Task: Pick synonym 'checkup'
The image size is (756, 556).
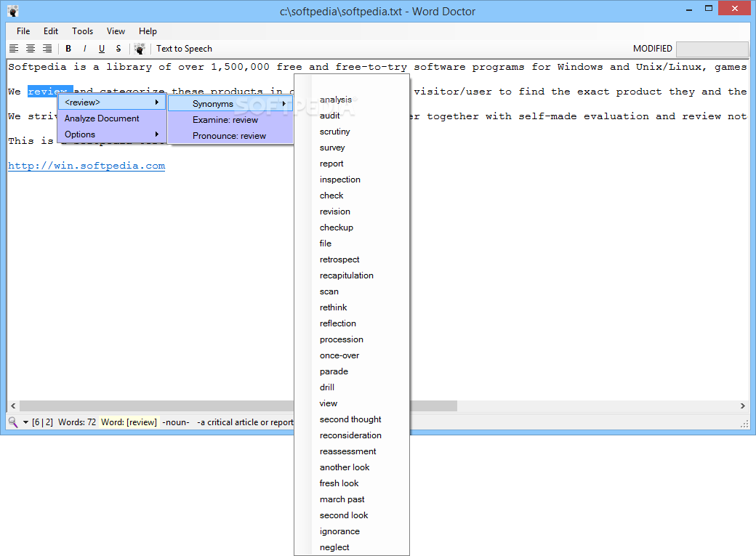Action: (336, 227)
